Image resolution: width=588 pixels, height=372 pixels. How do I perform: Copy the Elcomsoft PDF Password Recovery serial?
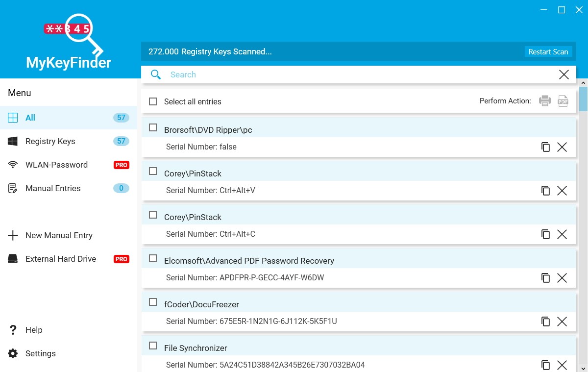coord(545,278)
